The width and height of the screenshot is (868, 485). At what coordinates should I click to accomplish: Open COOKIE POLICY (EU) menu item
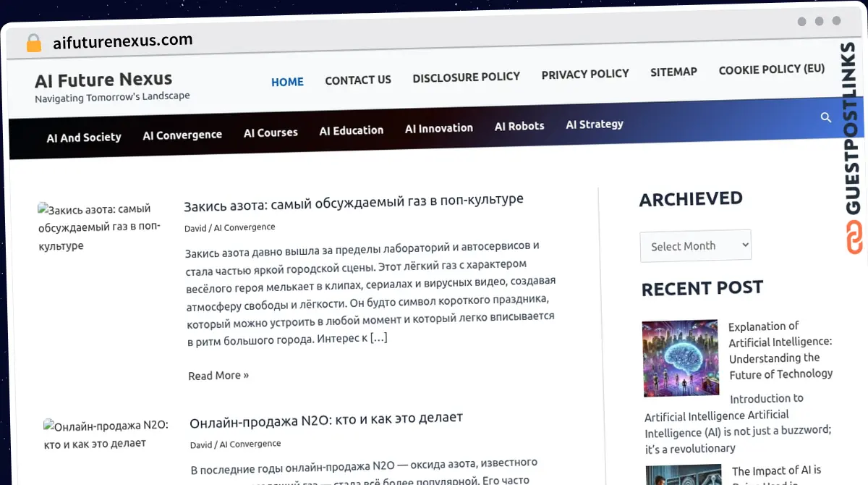coord(771,69)
